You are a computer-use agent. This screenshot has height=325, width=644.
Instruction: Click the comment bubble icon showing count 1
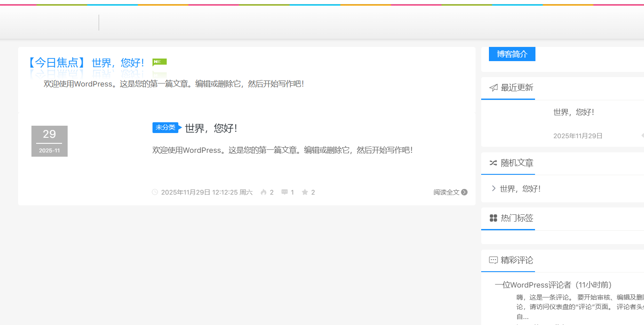click(284, 192)
